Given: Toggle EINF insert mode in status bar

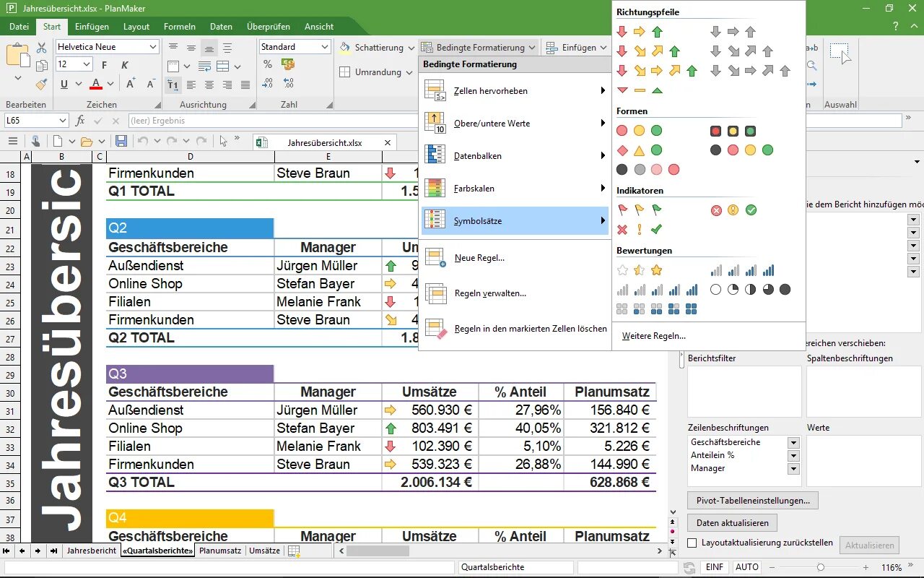Looking at the screenshot, I should click(715, 567).
